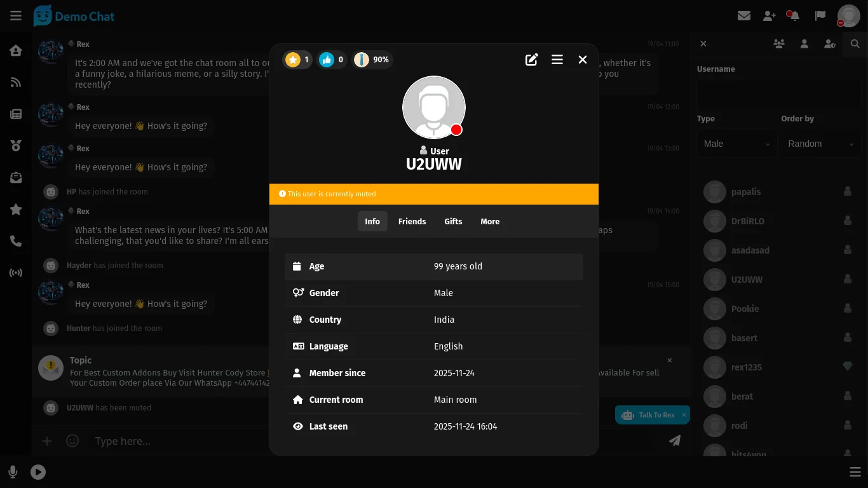
Task: Toggle the microphone at bottom left
Action: click(13, 472)
